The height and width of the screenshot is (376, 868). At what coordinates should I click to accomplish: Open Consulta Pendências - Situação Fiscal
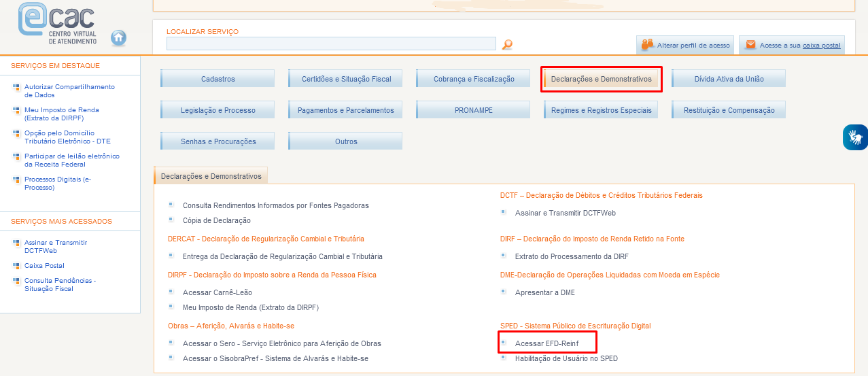point(60,285)
